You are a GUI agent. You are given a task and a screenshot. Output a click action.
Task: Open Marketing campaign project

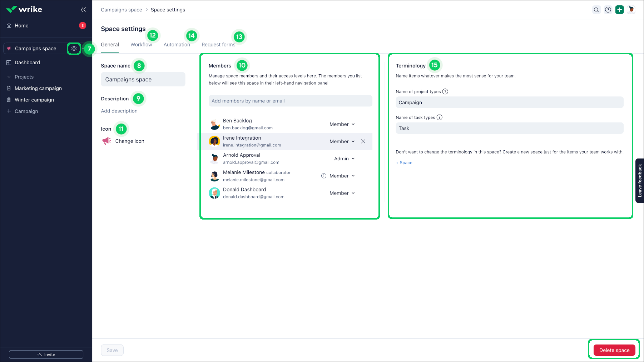pyautogui.click(x=38, y=88)
